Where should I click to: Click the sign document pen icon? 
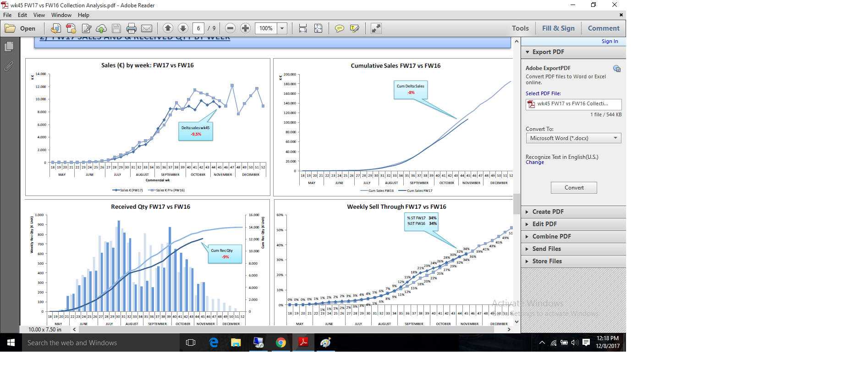pos(86,28)
